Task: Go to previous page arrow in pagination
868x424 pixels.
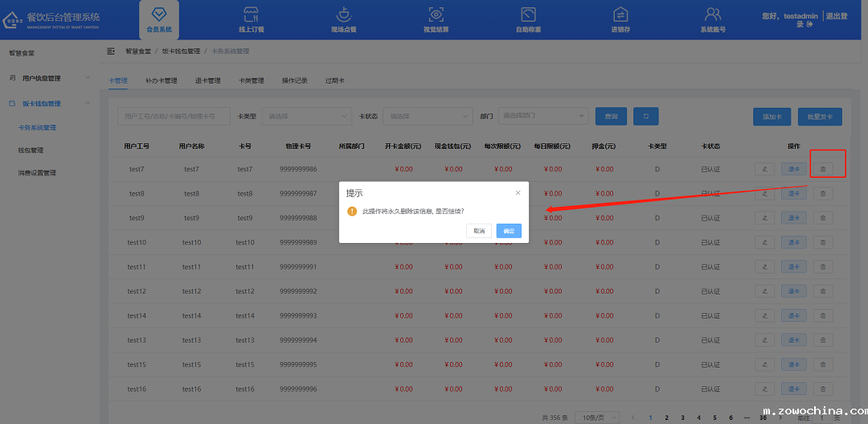Action: 633,418
